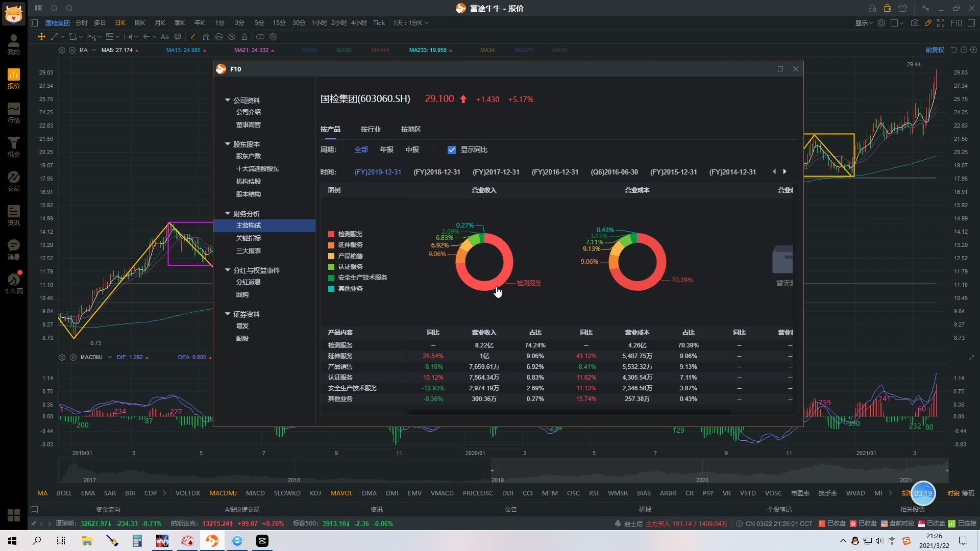
Task: Click the table horizontal scrollbar in F10
Action: (x=569, y=411)
